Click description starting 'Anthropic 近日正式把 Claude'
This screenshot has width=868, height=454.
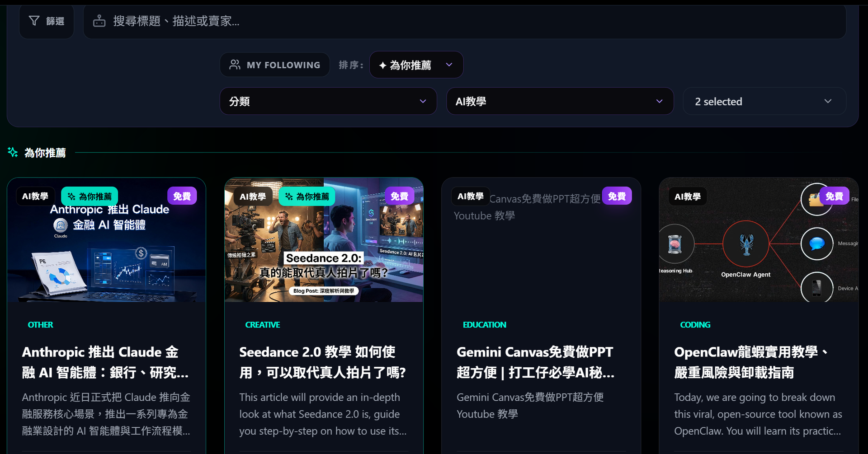pyautogui.click(x=106, y=414)
